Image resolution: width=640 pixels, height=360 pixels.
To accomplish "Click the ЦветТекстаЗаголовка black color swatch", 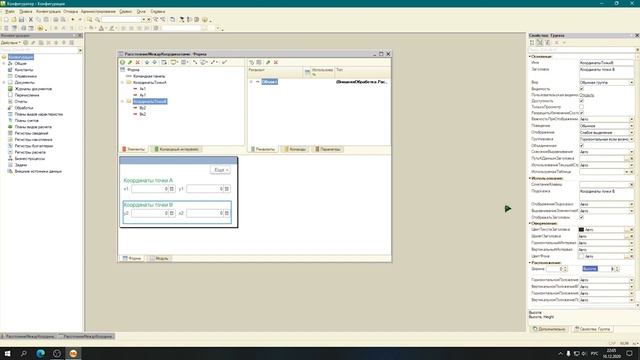I will (581, 230).
